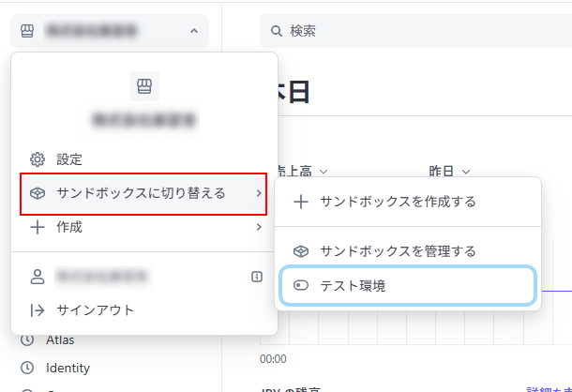The height and width of the screenshot is (392, 572).
Task: Collapse the account switcher using its chevron
Action: [x=193, y=31]
